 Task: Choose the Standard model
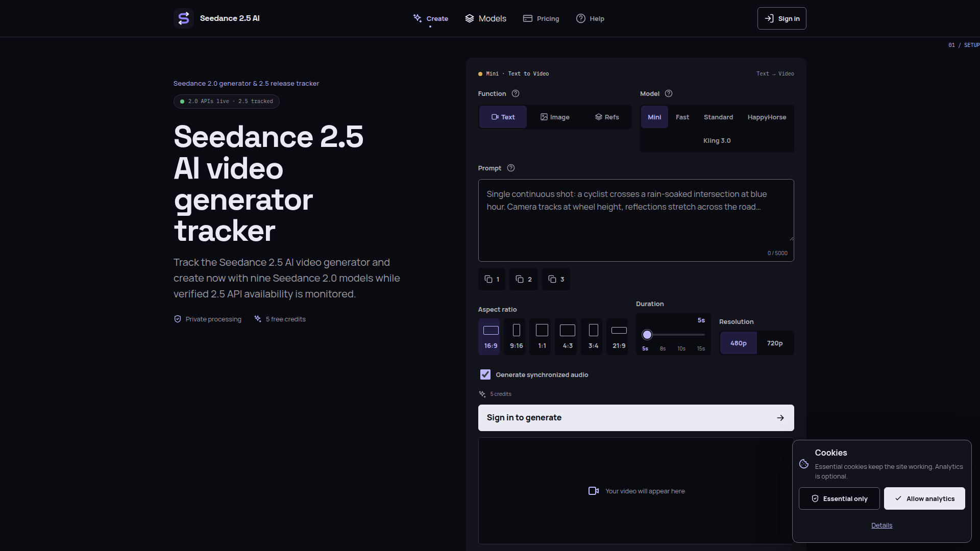(x=718, y=117)
